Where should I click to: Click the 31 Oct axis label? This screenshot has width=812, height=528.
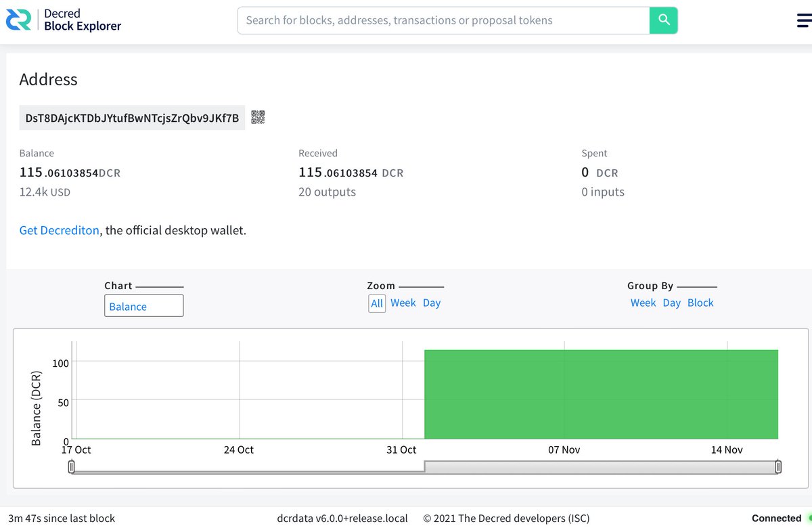(401, 449)
